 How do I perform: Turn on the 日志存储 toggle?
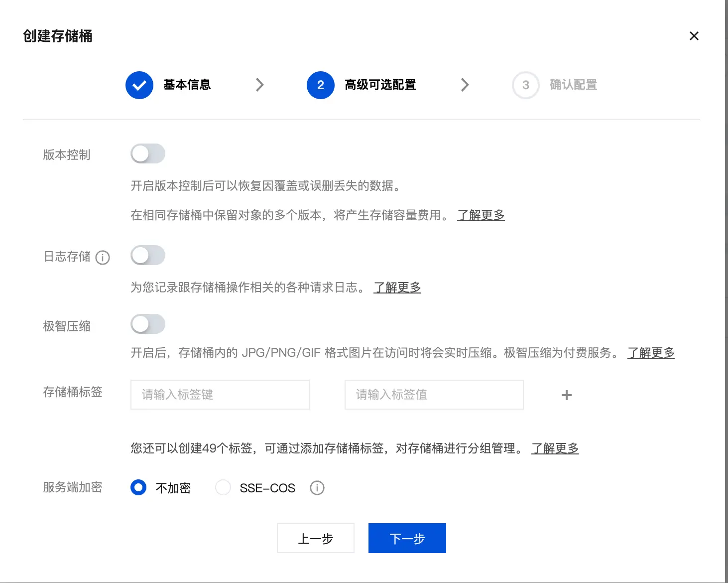pyautogui.click(x=148, y=256)
